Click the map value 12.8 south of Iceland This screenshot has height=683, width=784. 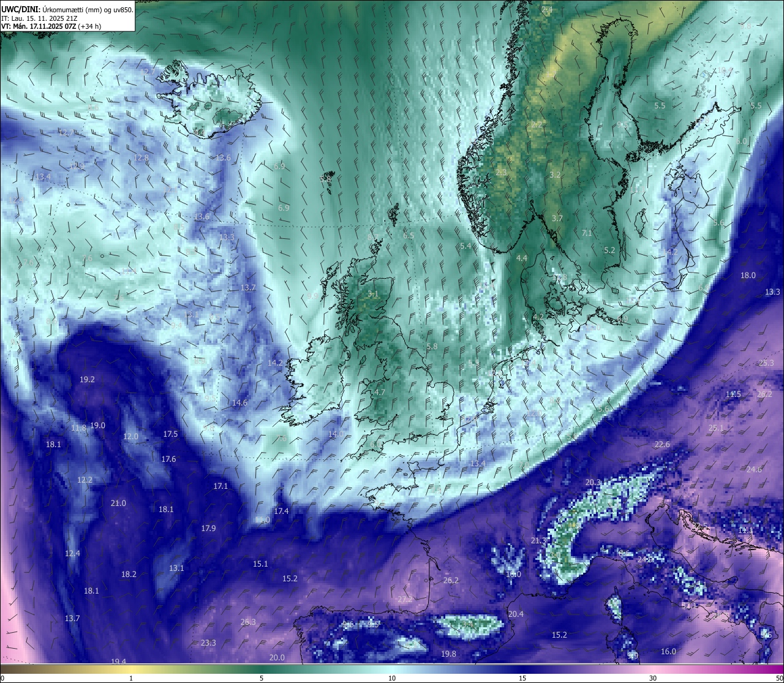[141, 158]
